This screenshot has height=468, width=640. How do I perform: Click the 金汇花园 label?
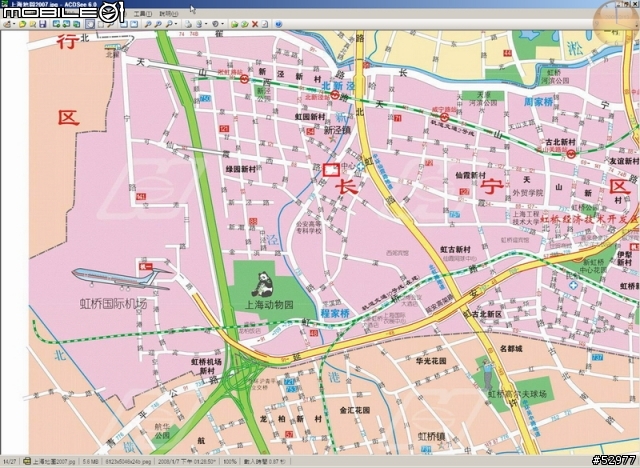(355, 410)
